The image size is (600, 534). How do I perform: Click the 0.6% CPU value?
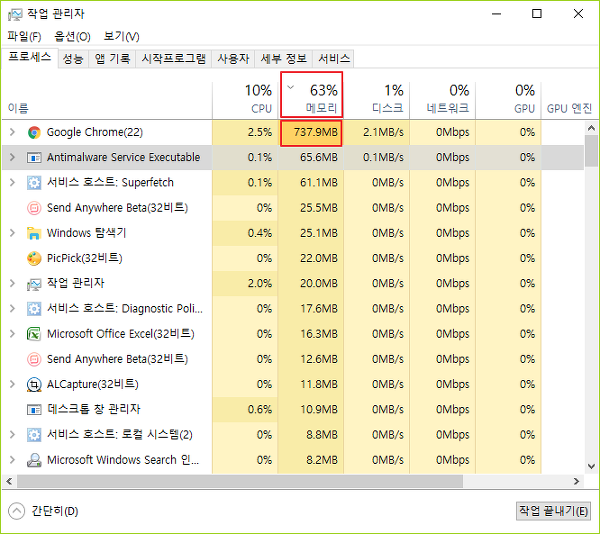point(259,409)
